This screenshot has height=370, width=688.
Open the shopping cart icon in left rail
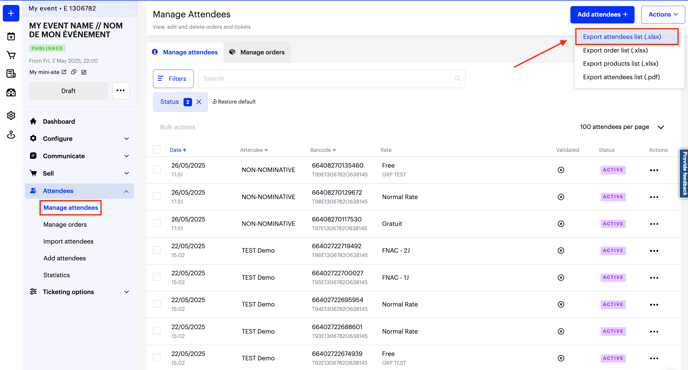11,55
